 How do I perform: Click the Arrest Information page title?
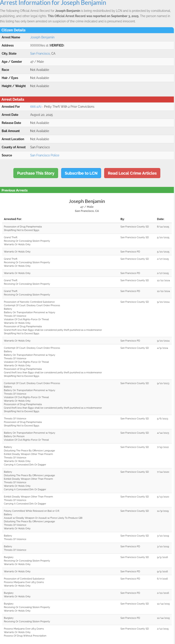[53, 3]
